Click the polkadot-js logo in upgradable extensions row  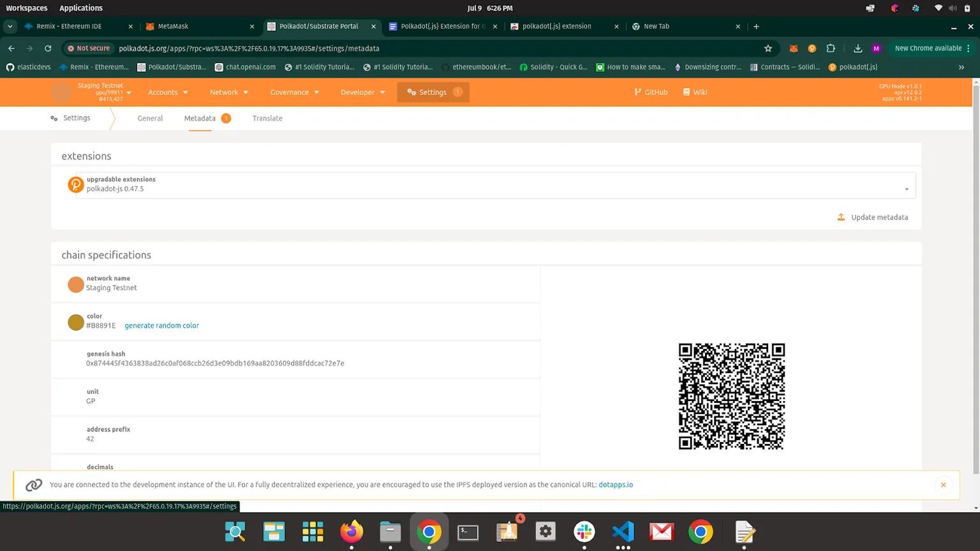pos(76,184)
